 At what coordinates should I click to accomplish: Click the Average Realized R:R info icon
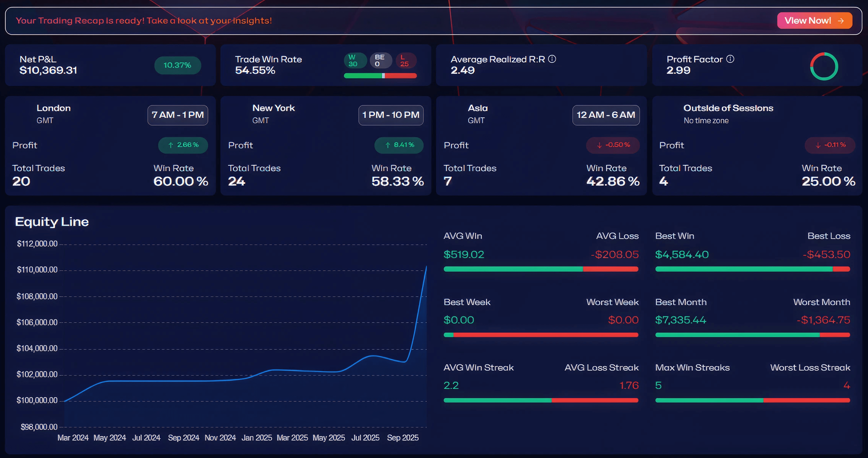pyautogui.click(x=552, y=59)
